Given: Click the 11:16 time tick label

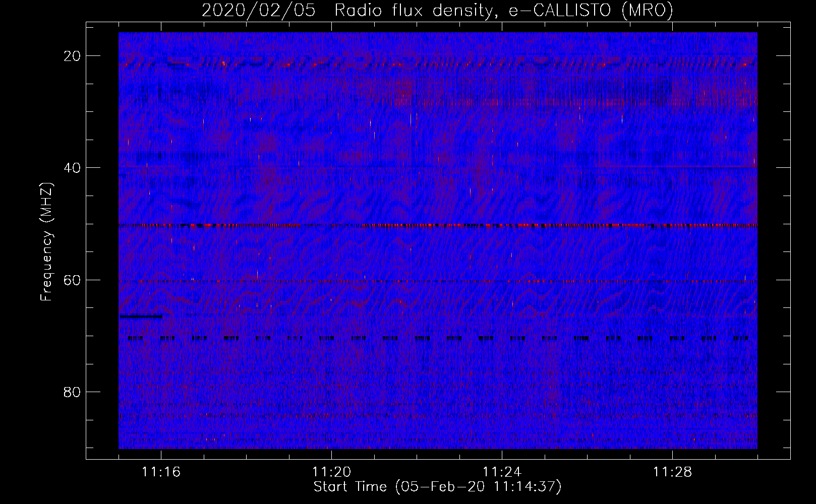Looking at the screenshot, I should 161,472.
